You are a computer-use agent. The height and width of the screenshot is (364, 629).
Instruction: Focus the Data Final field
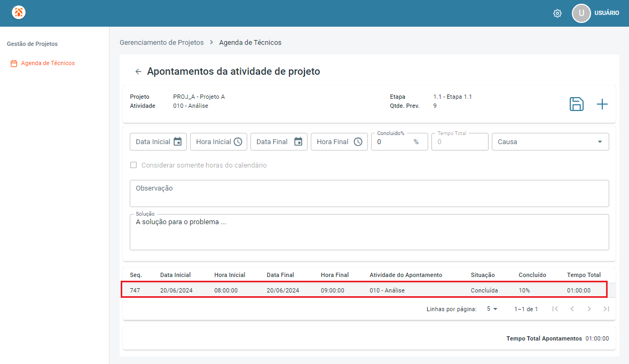point(279,142)
